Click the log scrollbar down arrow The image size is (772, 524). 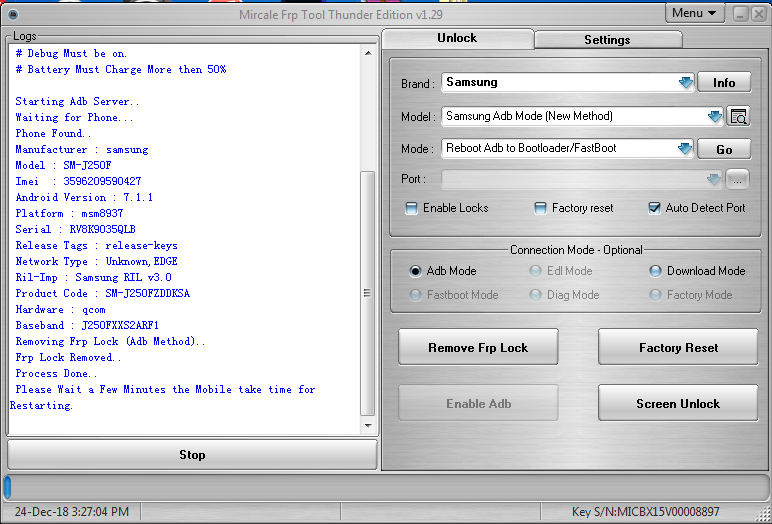click(368, 426)
